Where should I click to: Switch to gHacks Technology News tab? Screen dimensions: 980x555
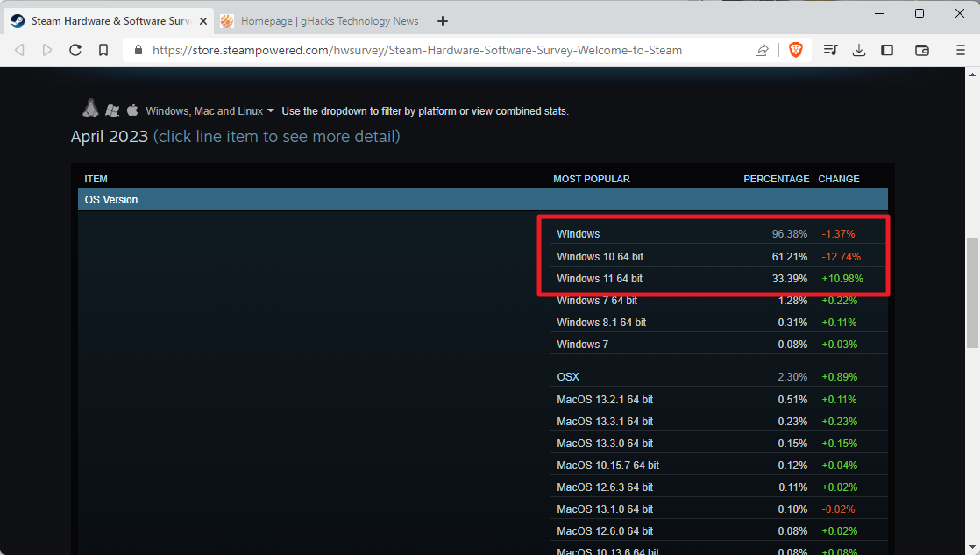click(321, 21)
